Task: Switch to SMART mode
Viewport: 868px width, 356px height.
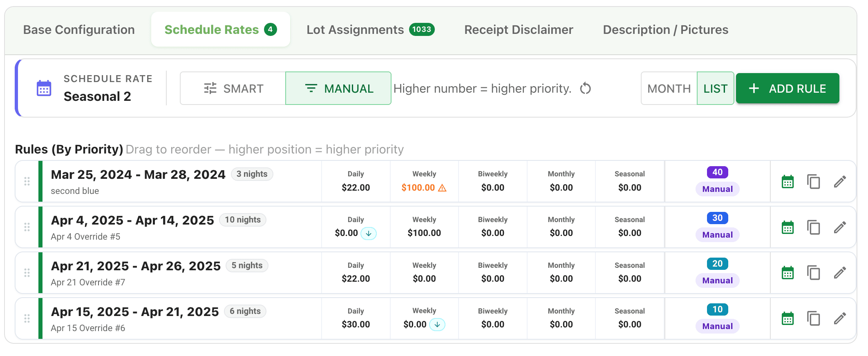Action: pyautogui.click(x=233, y=88)
